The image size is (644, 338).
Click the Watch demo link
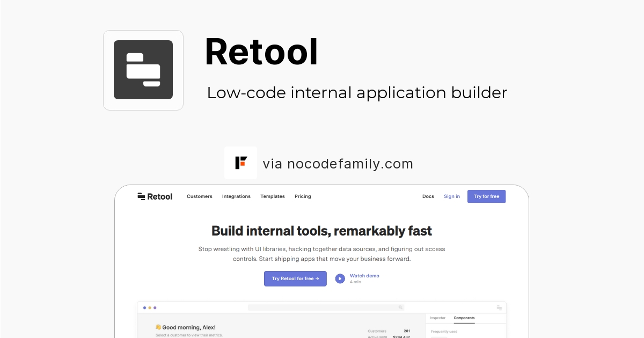tap(364, 275)
